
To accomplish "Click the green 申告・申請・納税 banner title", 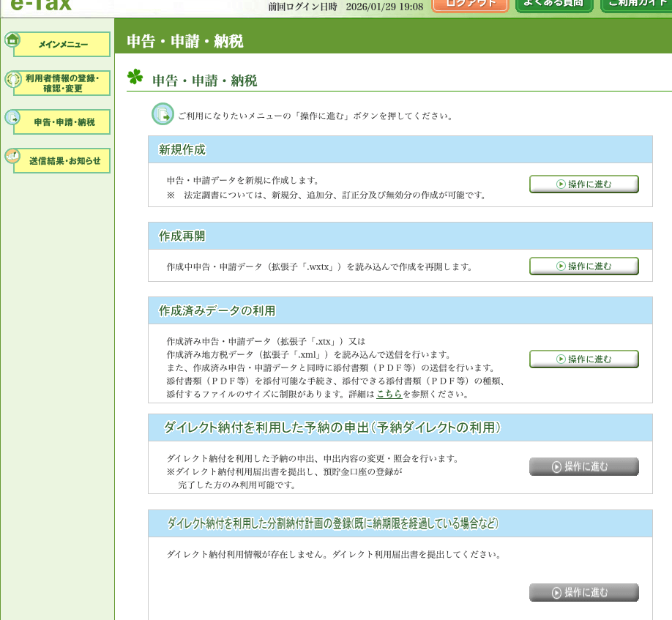I will 185,41.
